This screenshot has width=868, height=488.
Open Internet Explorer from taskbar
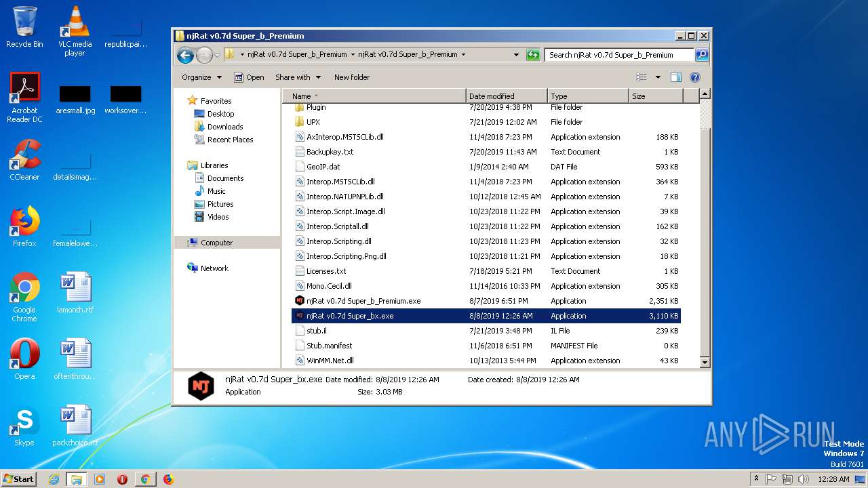[54, 479]
